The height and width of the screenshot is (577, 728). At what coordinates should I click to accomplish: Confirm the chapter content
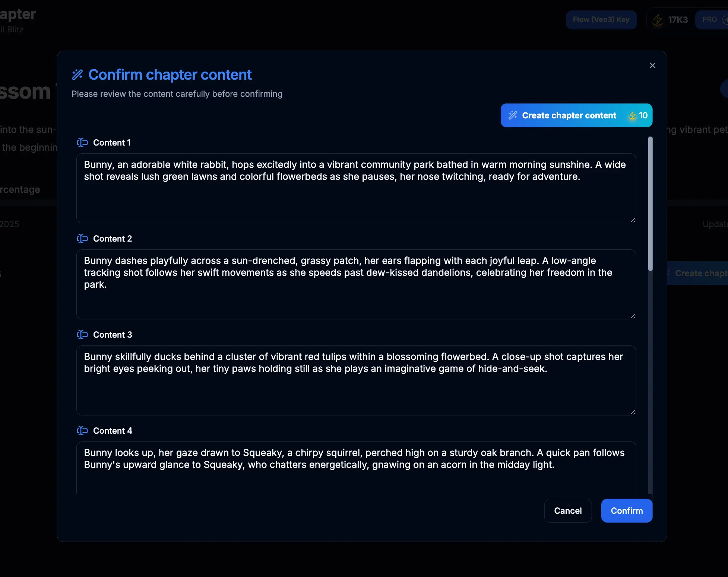click(627, 511)
